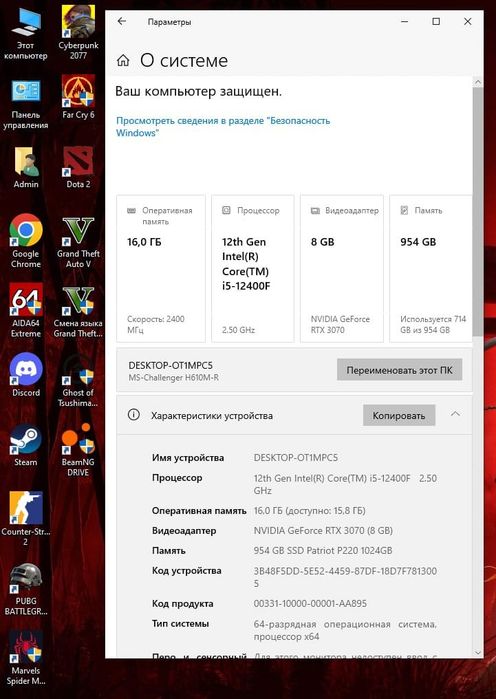Collapse Характеристики устройства section chevron
Image resolution: width=496 pixels, height=699 pixels.
click(455, 414)
